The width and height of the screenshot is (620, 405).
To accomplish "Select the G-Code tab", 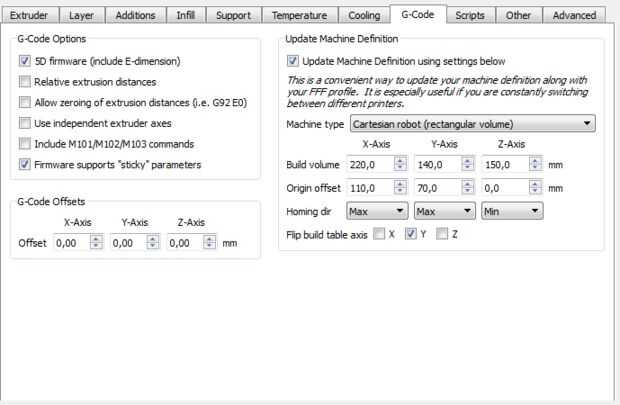I will pyautogui.click(x=418, y=14).
